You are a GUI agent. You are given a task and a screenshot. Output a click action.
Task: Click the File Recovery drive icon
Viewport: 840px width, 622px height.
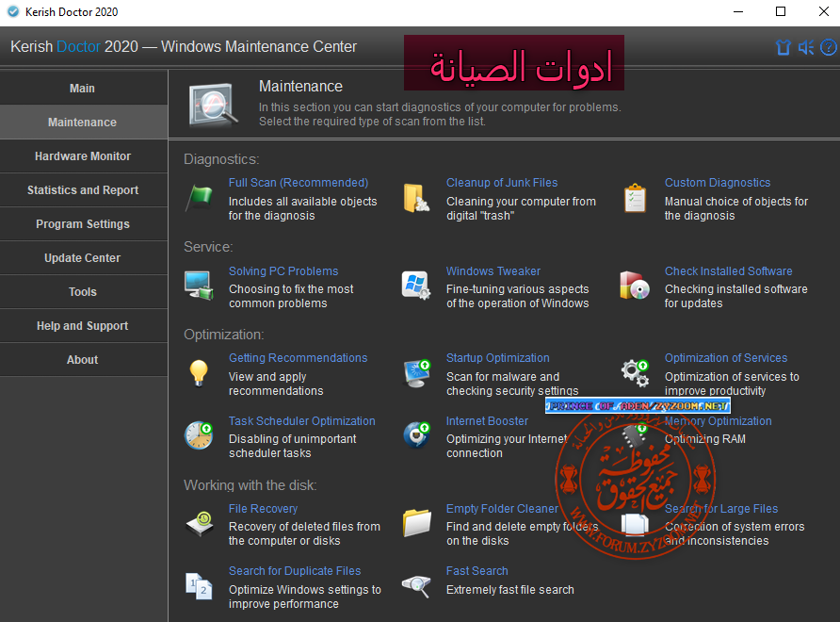[199, 523]
